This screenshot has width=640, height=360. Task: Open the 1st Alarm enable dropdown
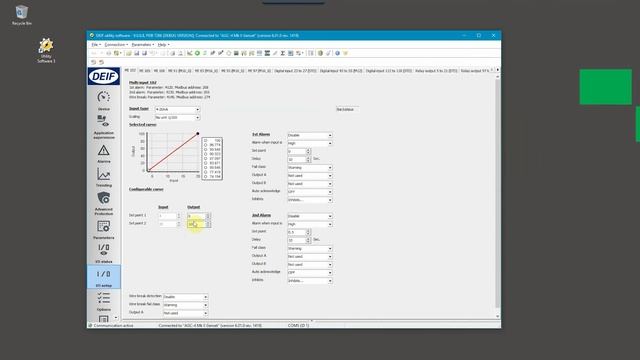(x=310, y=135)
